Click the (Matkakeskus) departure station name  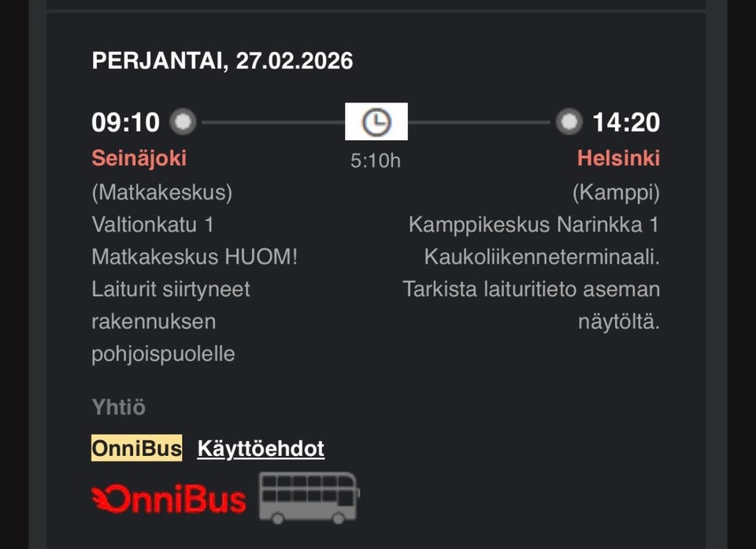tap(162, 191)
